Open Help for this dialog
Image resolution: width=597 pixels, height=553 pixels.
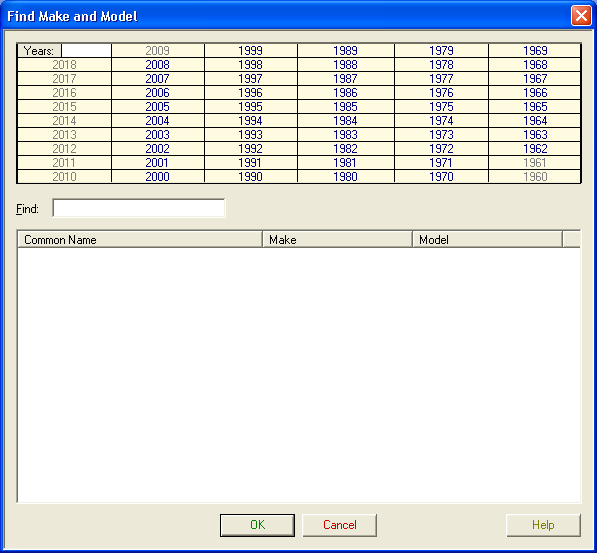[543, 525]
